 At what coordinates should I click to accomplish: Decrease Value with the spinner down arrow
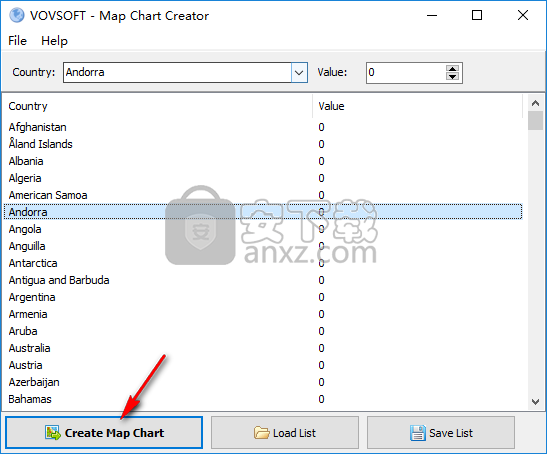(x=452, y=77)
